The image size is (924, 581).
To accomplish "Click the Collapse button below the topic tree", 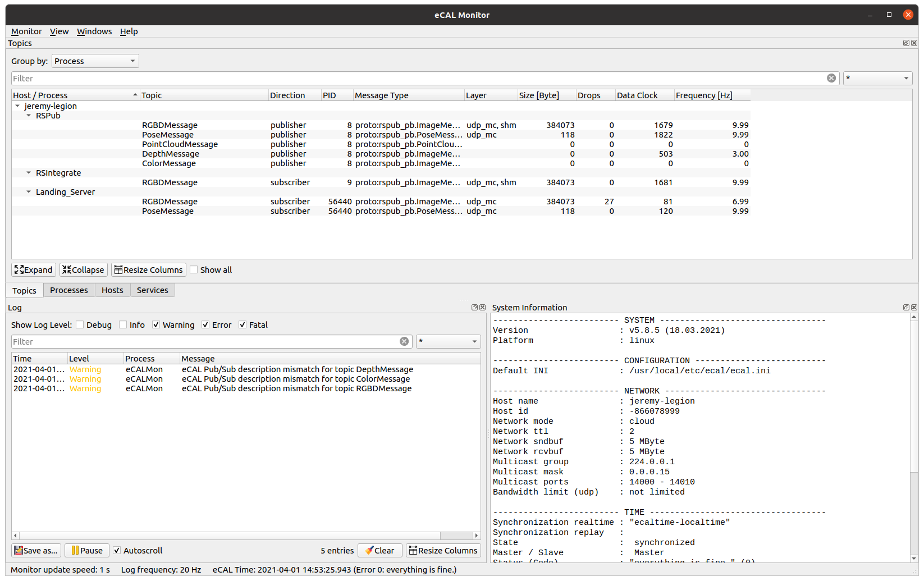I will (x=83, y=269).
